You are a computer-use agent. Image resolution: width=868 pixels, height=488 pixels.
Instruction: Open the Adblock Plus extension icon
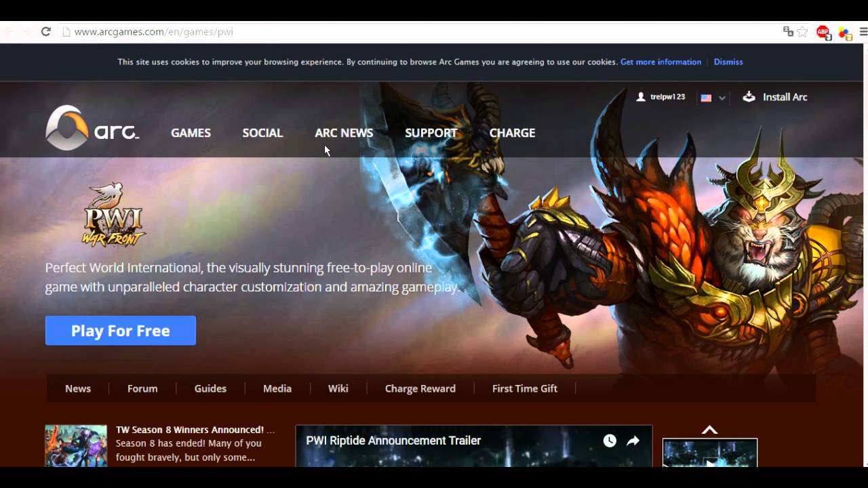coord(823,33)
